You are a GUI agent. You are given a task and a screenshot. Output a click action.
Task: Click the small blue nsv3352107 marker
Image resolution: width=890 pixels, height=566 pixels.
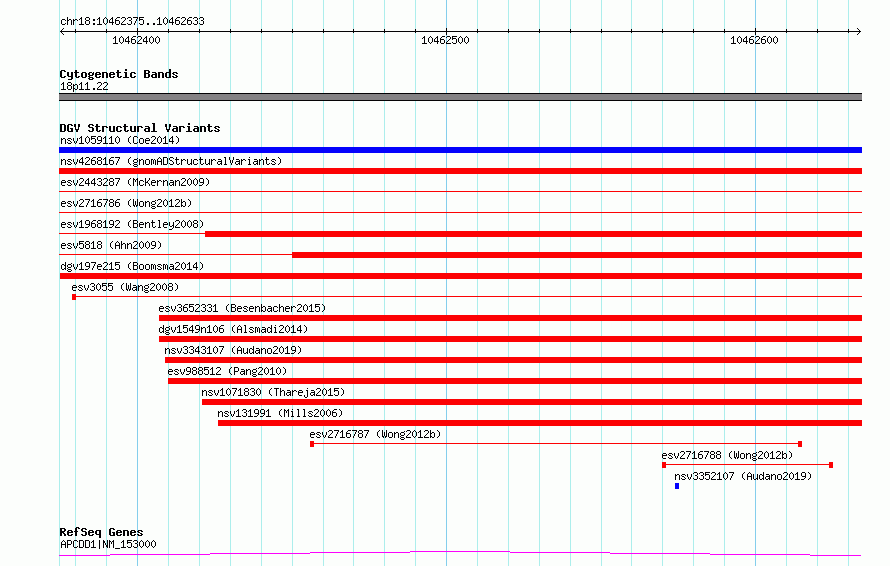pyautogui.click(x=677, y=486)
